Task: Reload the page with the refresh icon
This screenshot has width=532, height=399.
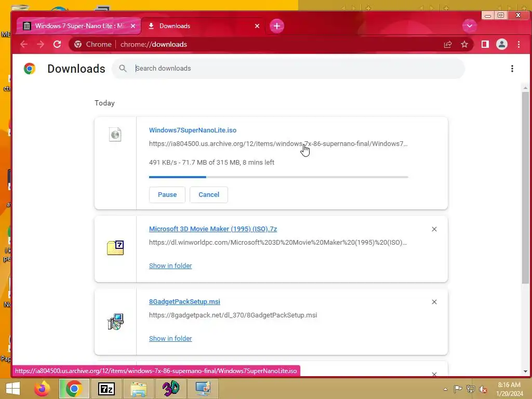Action: click(x=57, y=44)
